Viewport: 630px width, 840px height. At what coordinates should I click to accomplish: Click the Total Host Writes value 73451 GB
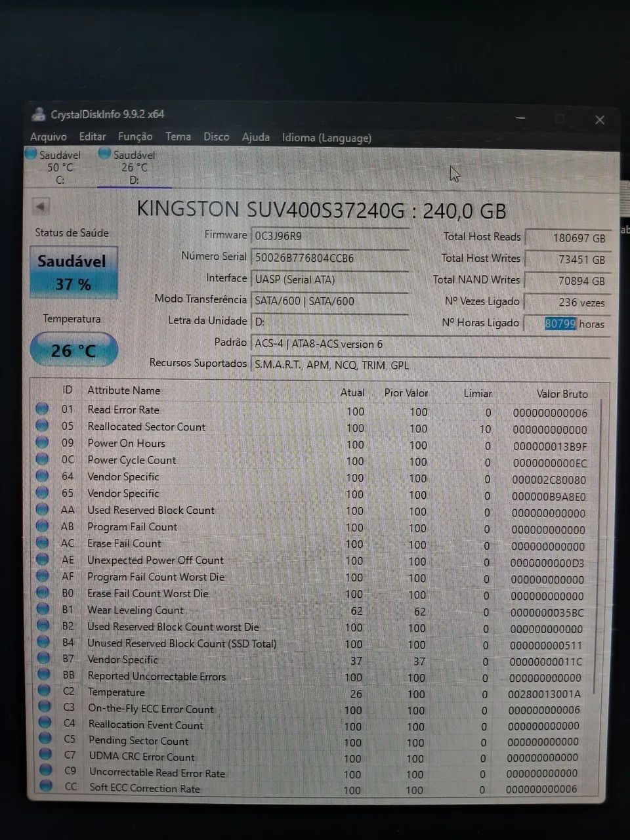tap(568, 259)
